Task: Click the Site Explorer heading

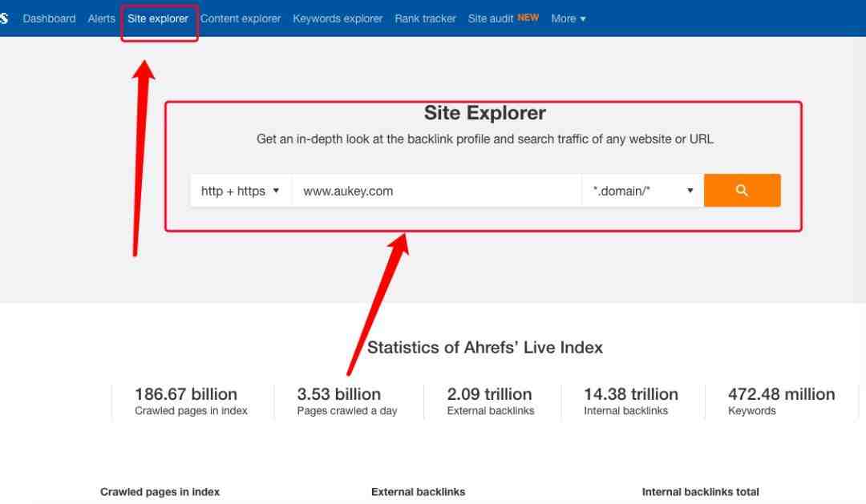Action: [x=485, y=113]
